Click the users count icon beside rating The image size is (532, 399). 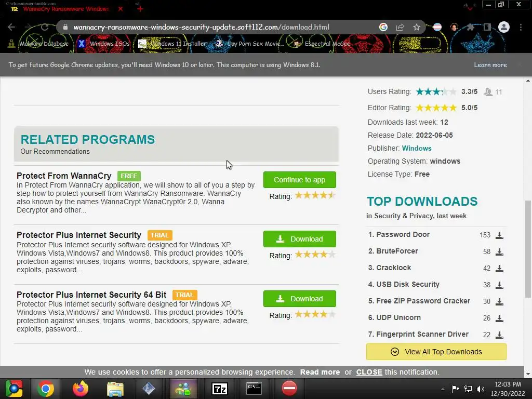click(x=488, y=91)
